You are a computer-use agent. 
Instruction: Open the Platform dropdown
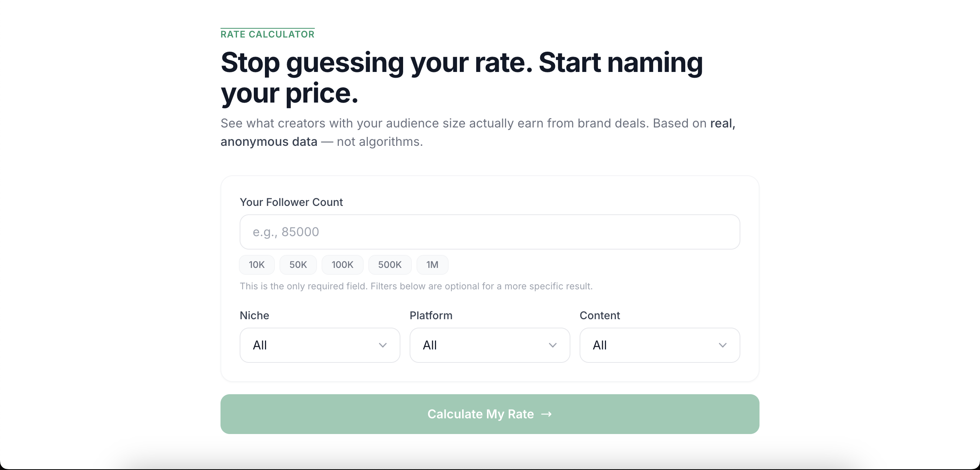[490, 345]
